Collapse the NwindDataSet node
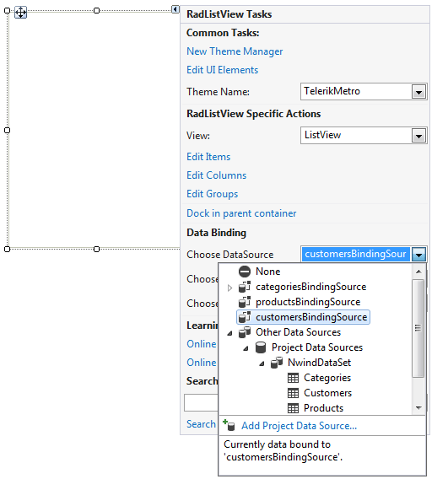This screenshot has height=479, width=448. pyautogui.click(x=262, y=363)
